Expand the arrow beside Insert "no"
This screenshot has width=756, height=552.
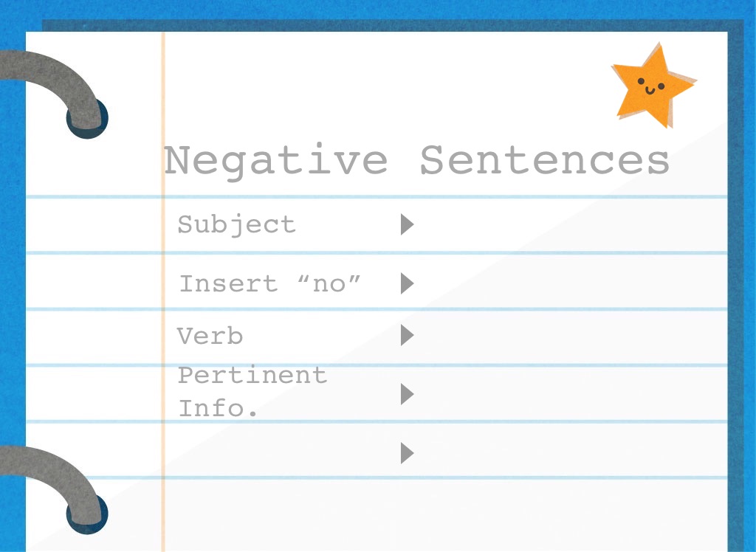click(x=407, y=283)
